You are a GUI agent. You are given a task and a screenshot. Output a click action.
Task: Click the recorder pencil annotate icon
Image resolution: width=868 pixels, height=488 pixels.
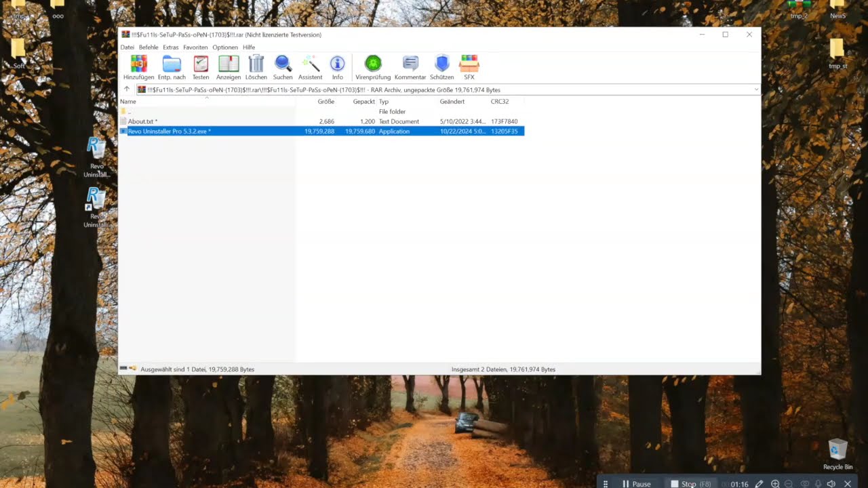tap(759, 484)
